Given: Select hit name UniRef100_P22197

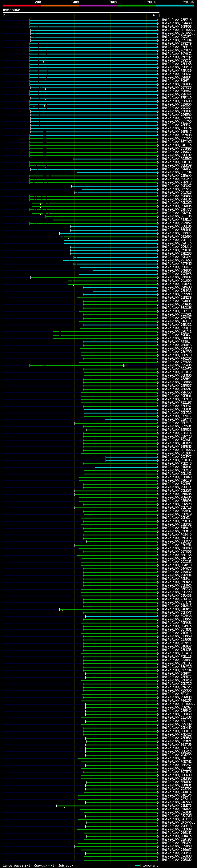Looking at the screenshot, I should 177,403.
